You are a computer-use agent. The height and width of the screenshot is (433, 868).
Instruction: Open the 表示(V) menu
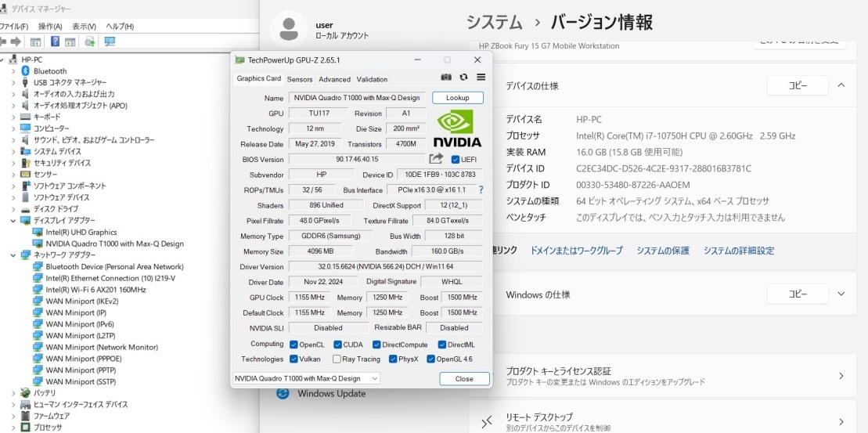tap(85, 26)
